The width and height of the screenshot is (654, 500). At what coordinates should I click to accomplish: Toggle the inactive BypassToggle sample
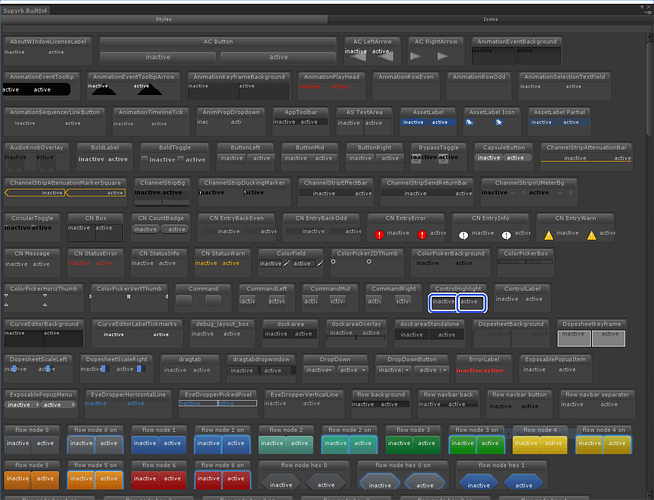416,159
